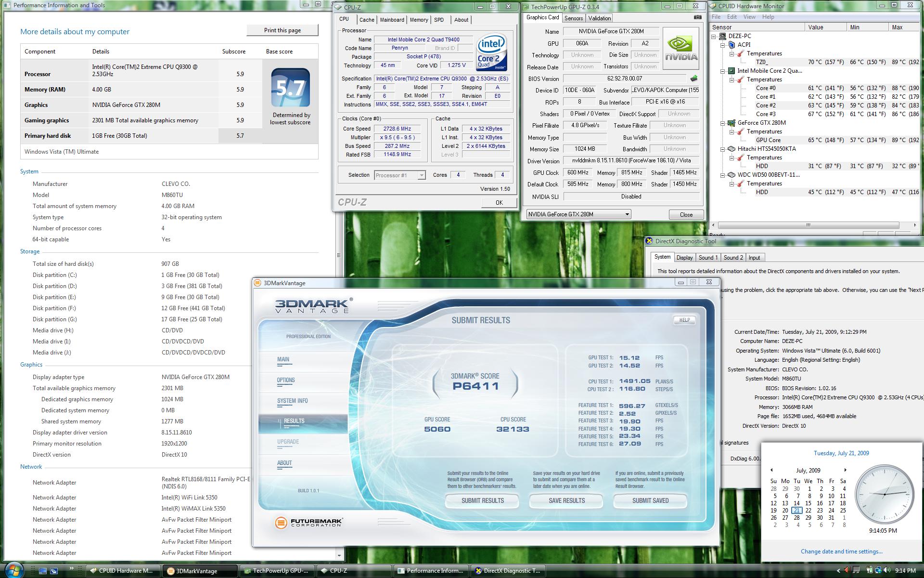
Task: Open the Sensors tab in GPU-Z
Action: click(x=573, y=18)
